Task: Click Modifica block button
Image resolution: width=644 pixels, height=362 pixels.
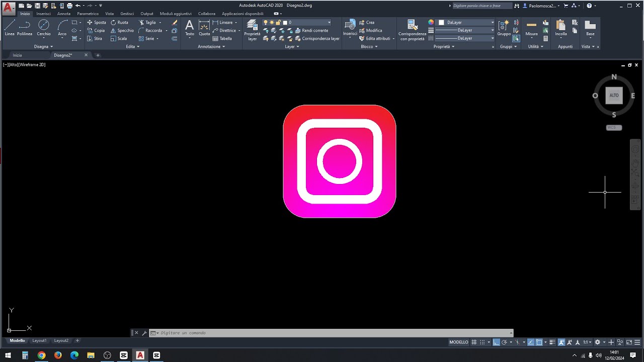Action: click(x=370, y=31)
